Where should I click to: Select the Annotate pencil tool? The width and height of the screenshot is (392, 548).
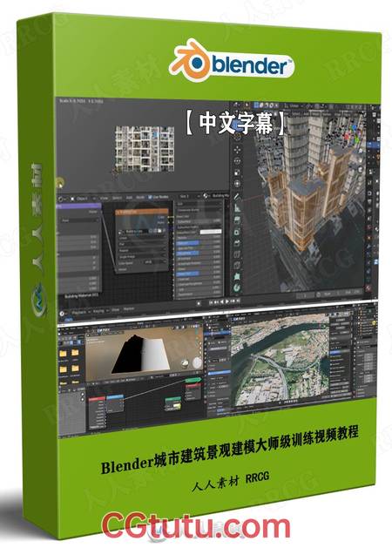pos(238,196)
